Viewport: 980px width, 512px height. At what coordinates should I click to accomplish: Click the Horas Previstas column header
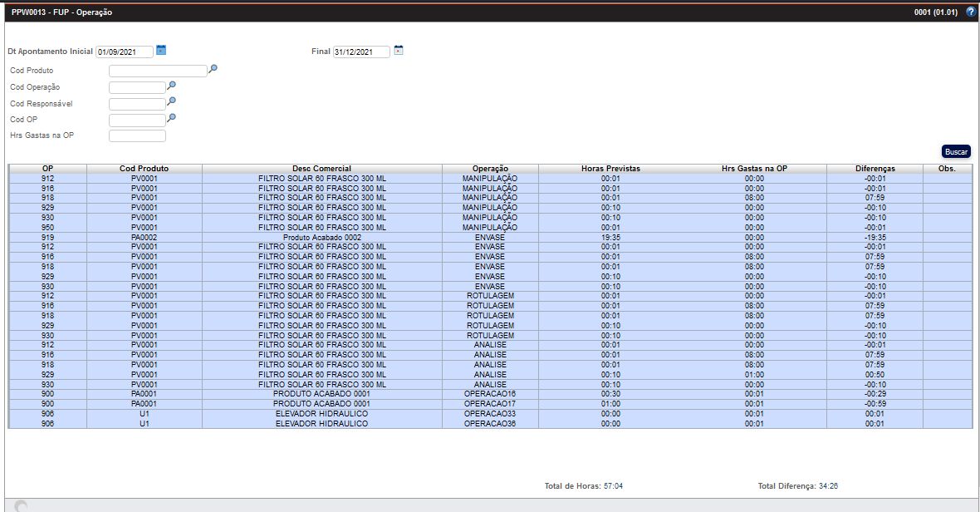point(610,169)
